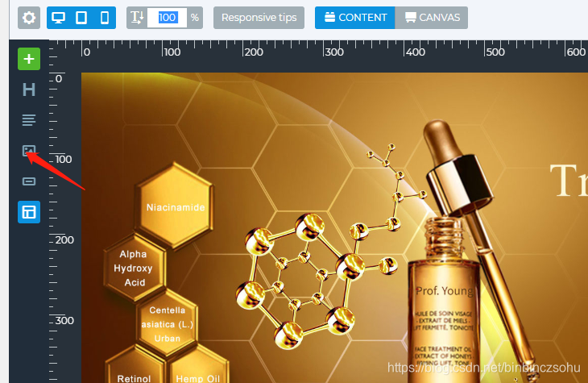
Task: Click the green add element plus button
Action: pyautogui.click(x=29, y=59)
